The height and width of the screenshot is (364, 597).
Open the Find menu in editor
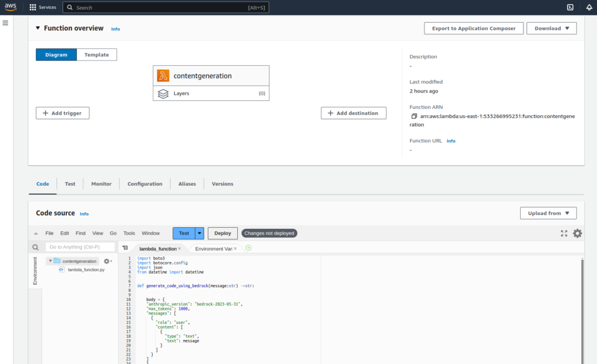point(80,233)
